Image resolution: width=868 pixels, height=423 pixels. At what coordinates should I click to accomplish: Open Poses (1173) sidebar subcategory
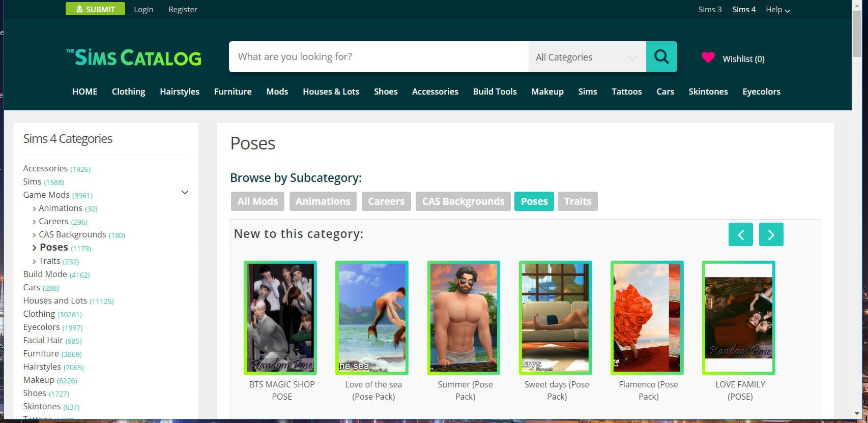pyautogui.click(x=65, y=248)
